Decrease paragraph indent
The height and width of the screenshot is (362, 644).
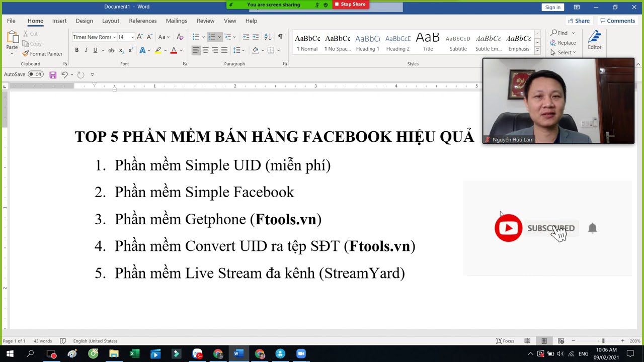[246, 37]
